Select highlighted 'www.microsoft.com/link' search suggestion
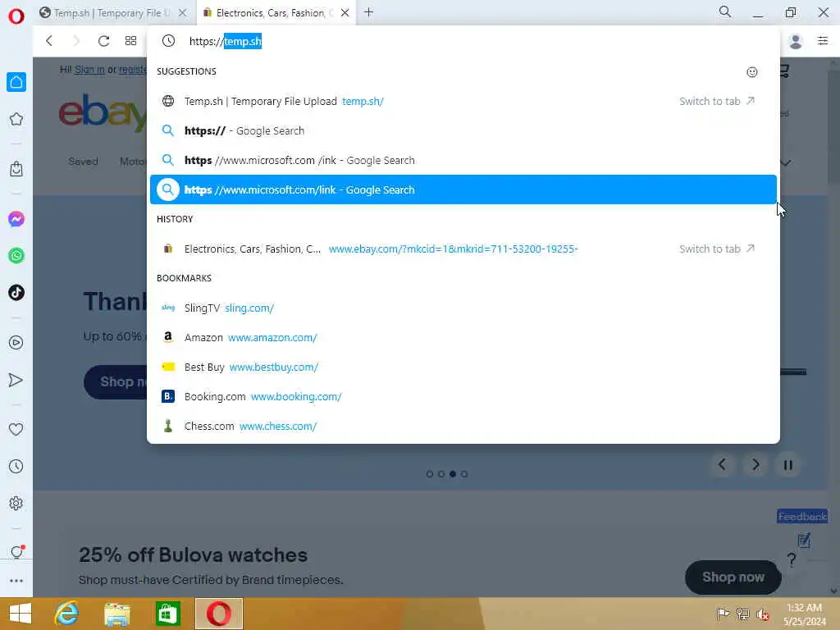The width and height of the screenshot is (840, 630). tap(463, 189)
